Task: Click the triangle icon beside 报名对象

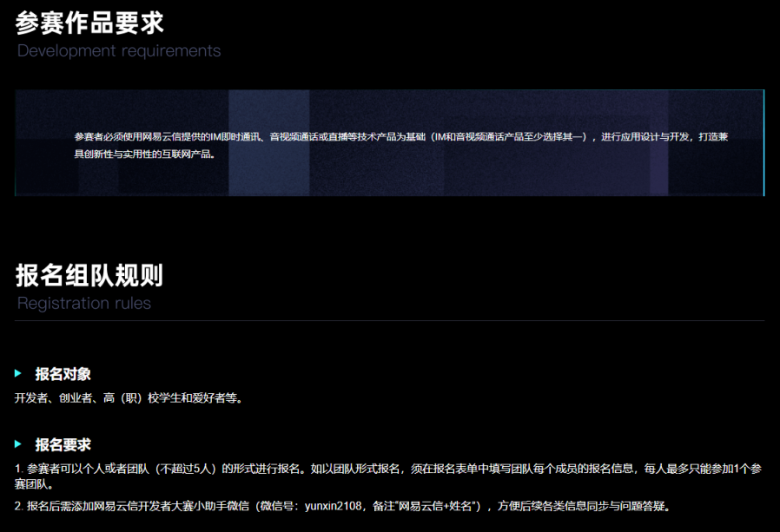Action: 18,373
